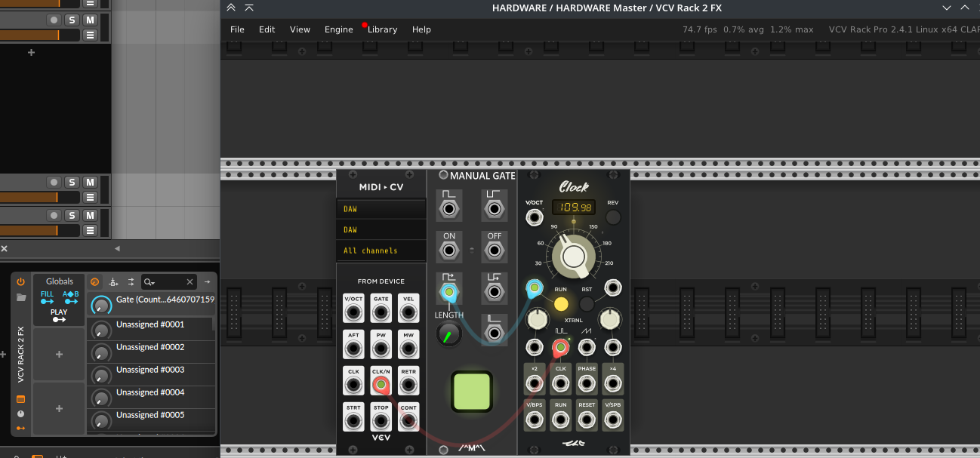Click the parameter search input field
This screenshot has height=458, width=980.
[170, 281]
